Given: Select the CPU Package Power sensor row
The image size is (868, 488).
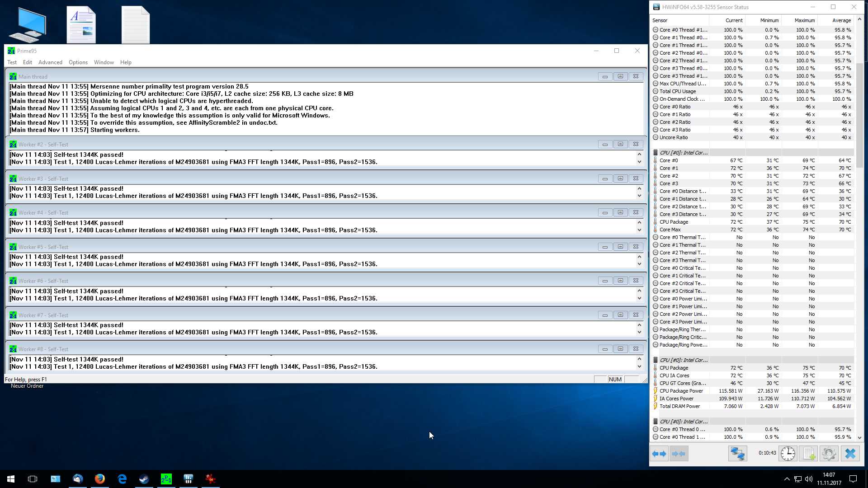Looking at the screenshot, I should (681, 391).
